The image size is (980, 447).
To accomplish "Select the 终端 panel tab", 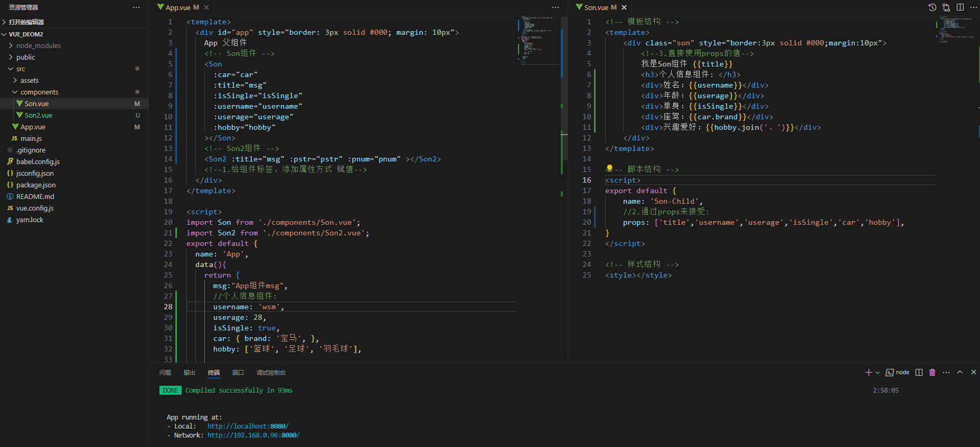I will [214, 373].
